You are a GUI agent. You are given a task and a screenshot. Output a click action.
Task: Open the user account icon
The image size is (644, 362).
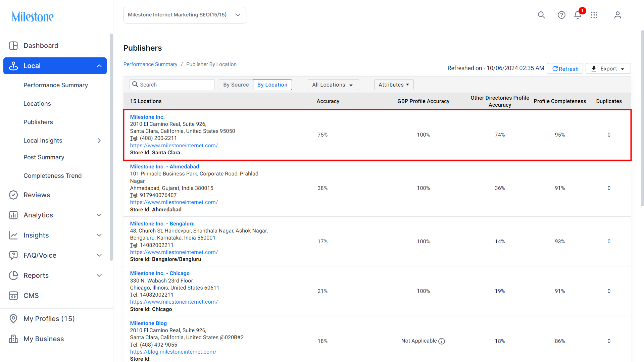[x=617, y=15]
